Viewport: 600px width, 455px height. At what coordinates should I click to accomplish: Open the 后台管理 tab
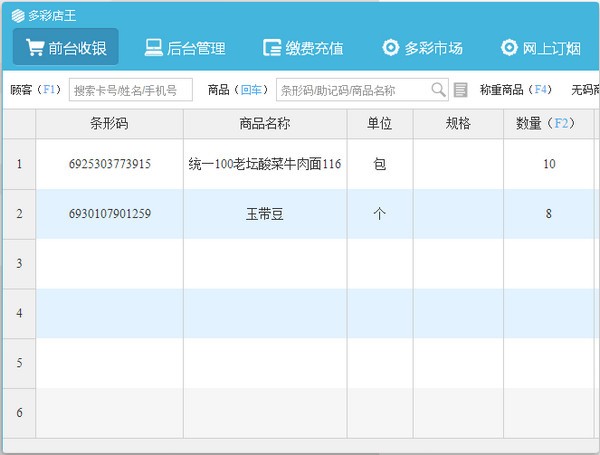point(185,48)
